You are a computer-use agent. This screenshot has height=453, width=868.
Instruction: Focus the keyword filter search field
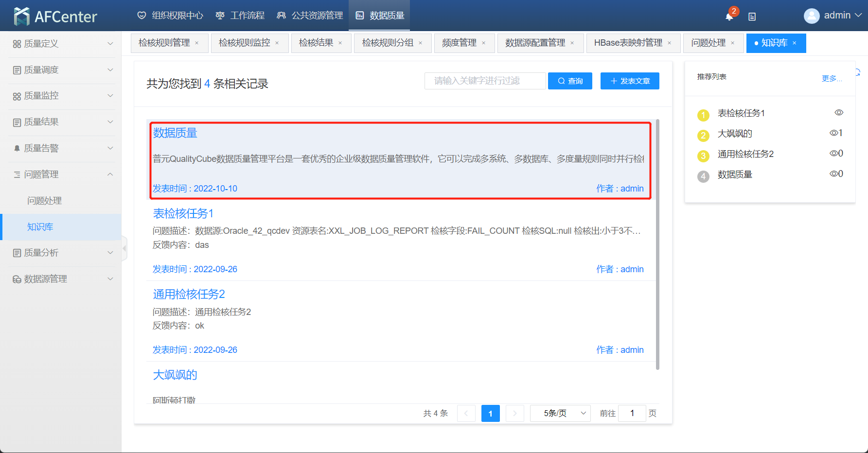(x=484, y=81)
